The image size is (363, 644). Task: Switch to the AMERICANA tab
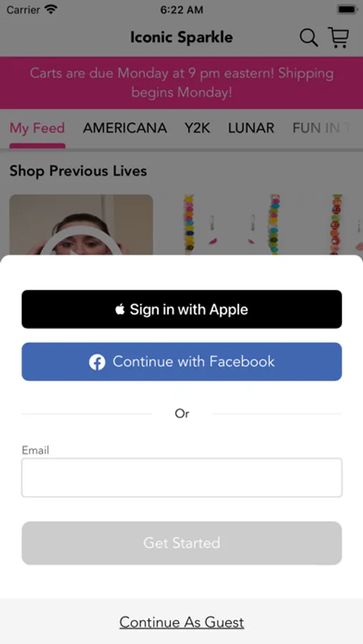coord(125,128)
